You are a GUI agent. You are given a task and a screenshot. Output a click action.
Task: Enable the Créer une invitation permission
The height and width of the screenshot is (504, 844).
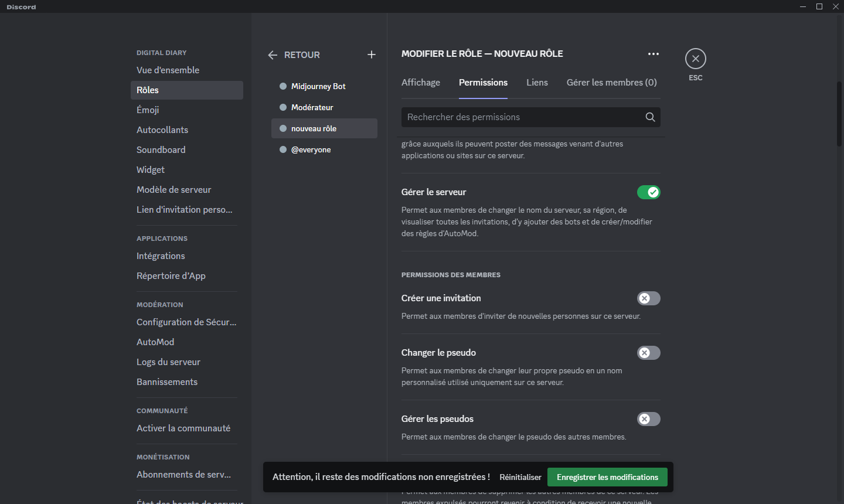[648, 298]
